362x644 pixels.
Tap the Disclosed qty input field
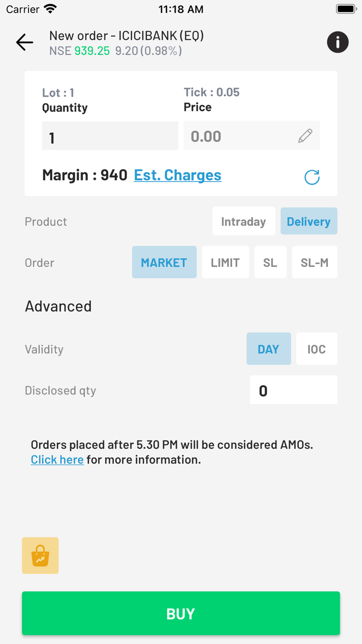tap(293, 390)
